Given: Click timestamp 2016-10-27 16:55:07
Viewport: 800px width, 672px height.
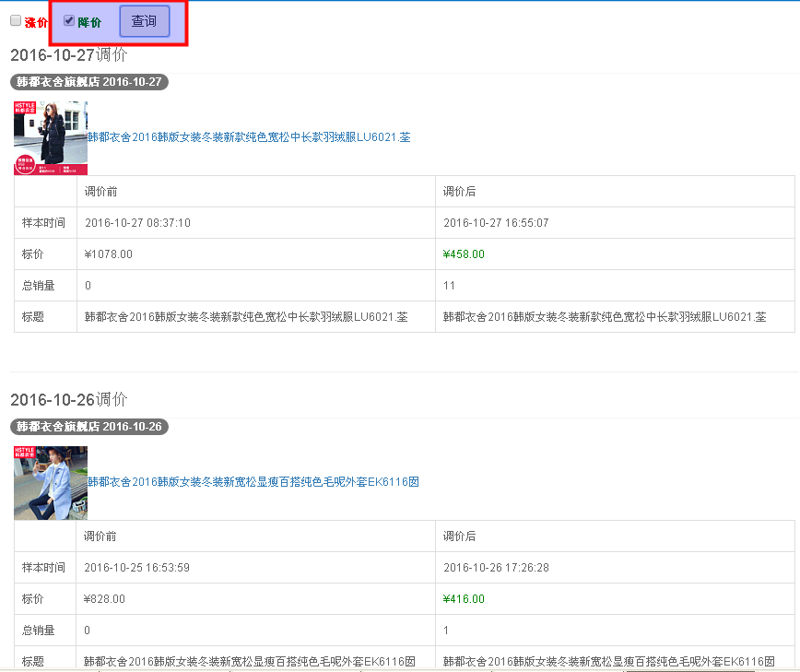Looking at the screenshot, I should [496, 223].
